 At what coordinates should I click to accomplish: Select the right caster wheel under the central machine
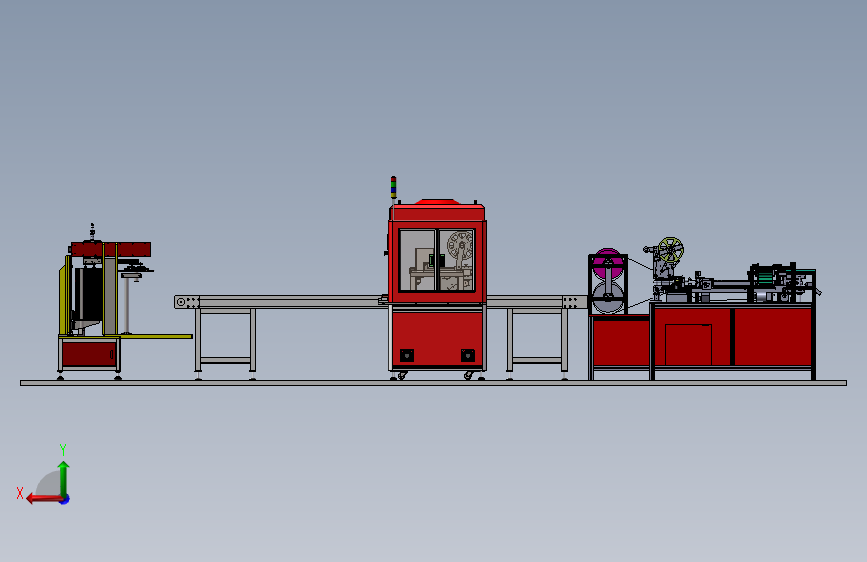coord(469,376)
